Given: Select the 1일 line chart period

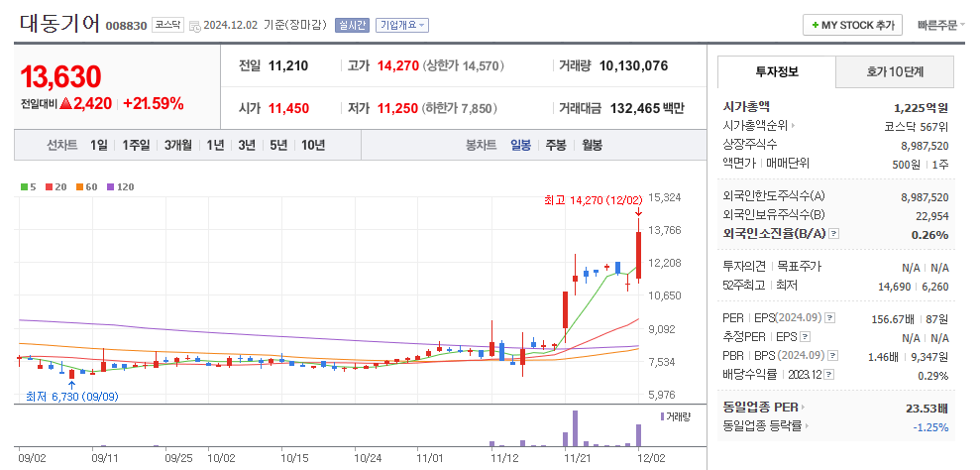Looking at the screenshot, I should pyautogui.click(x=99, y=145).
